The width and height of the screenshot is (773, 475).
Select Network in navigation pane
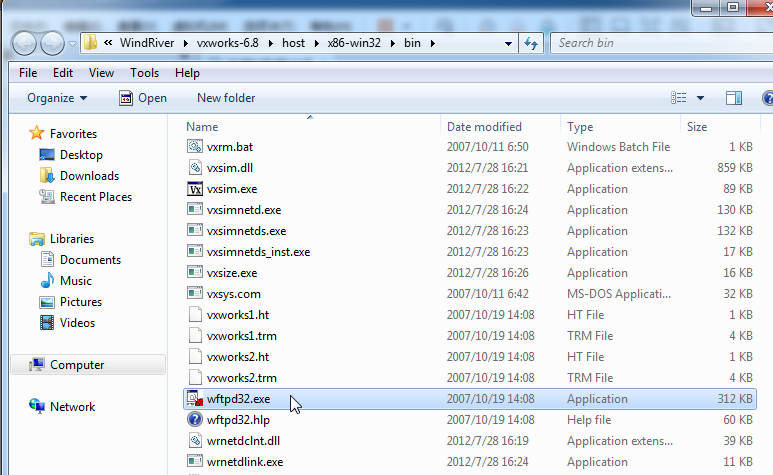tap(72, 407)
